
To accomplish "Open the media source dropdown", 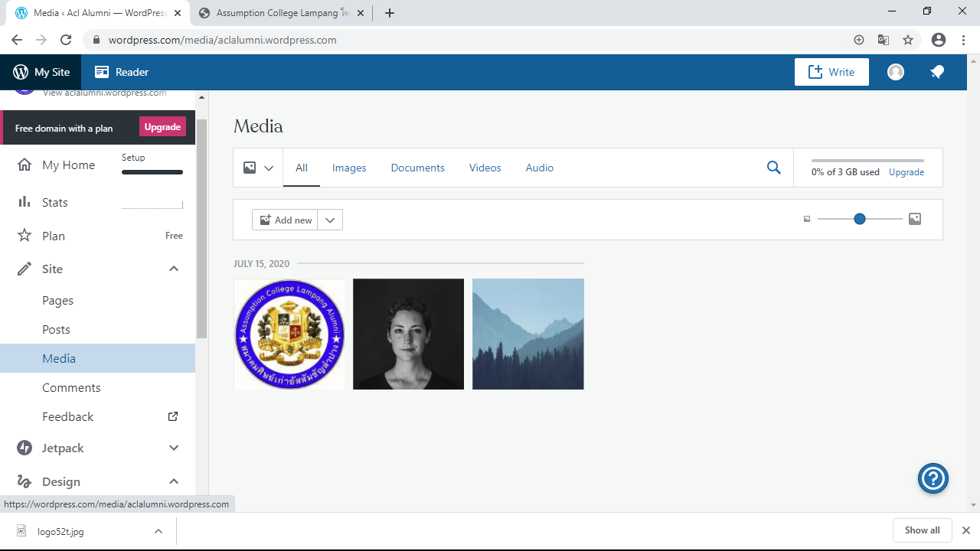I will pos(258,168).
